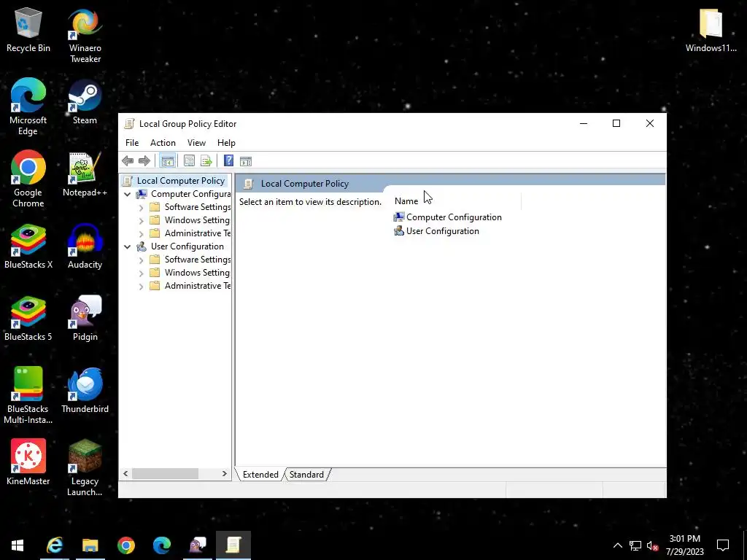The height and width of the screenshot is (560, 747).
Task: Select BlueStacks Multi-Instance desktop icon
Action: [28, 396]
